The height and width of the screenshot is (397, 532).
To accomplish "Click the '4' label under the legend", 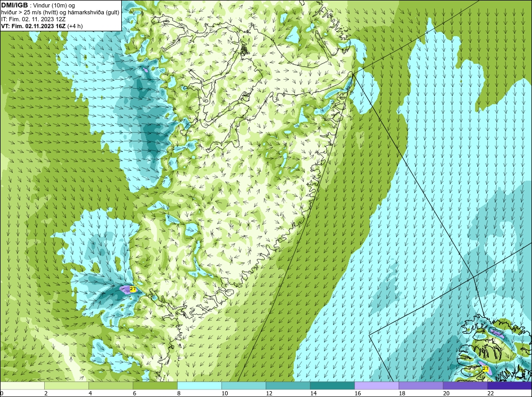I will pos(90,393).
